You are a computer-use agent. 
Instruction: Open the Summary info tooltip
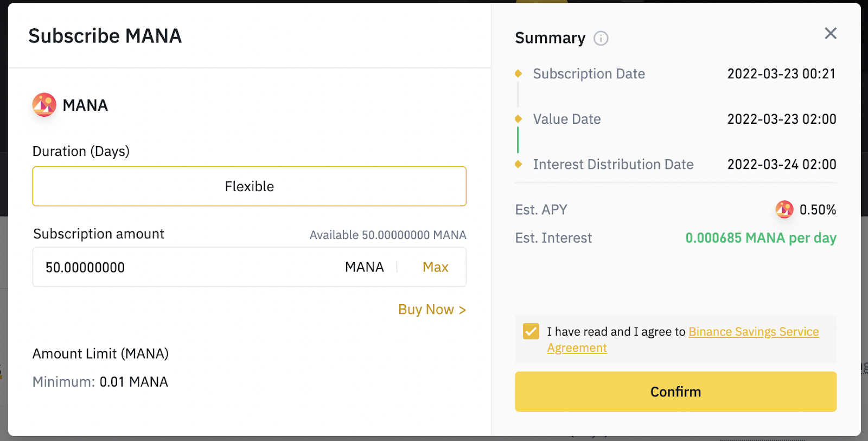[x=601, y=38]
